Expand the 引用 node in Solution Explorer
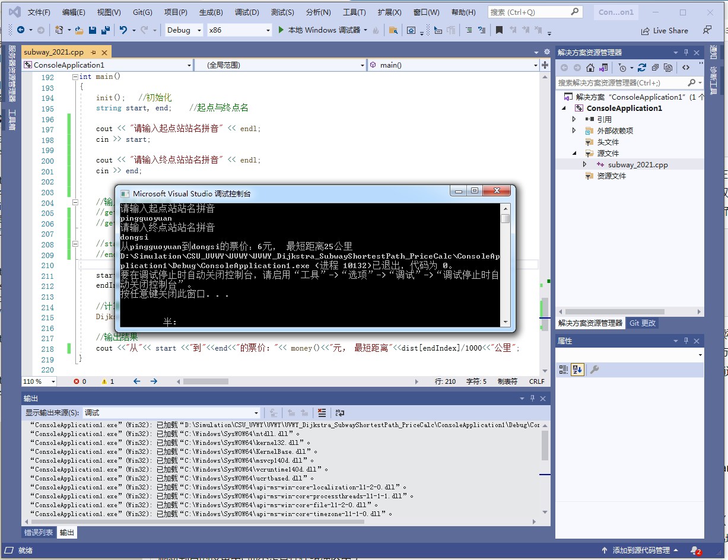The image size is (728, 560). click(x=574, y=119)
